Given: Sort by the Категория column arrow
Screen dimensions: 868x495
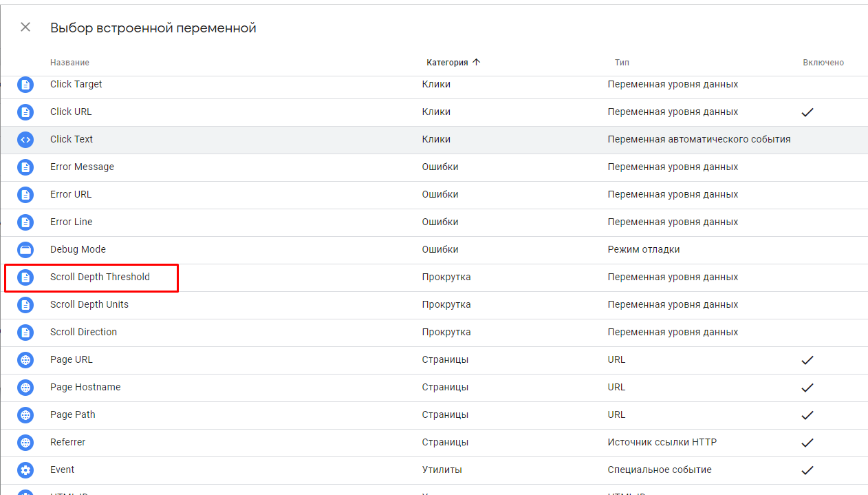Looking at the screenshot, I should pos(477,62).
